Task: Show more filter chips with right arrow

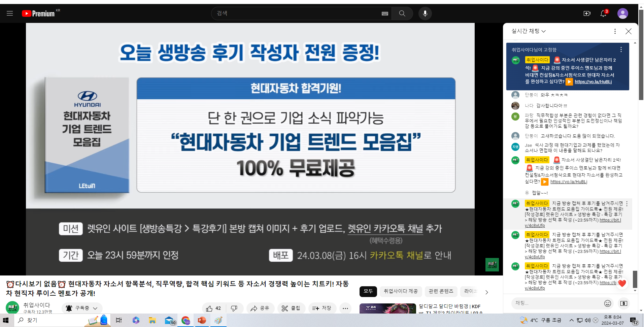Action: 486,292
